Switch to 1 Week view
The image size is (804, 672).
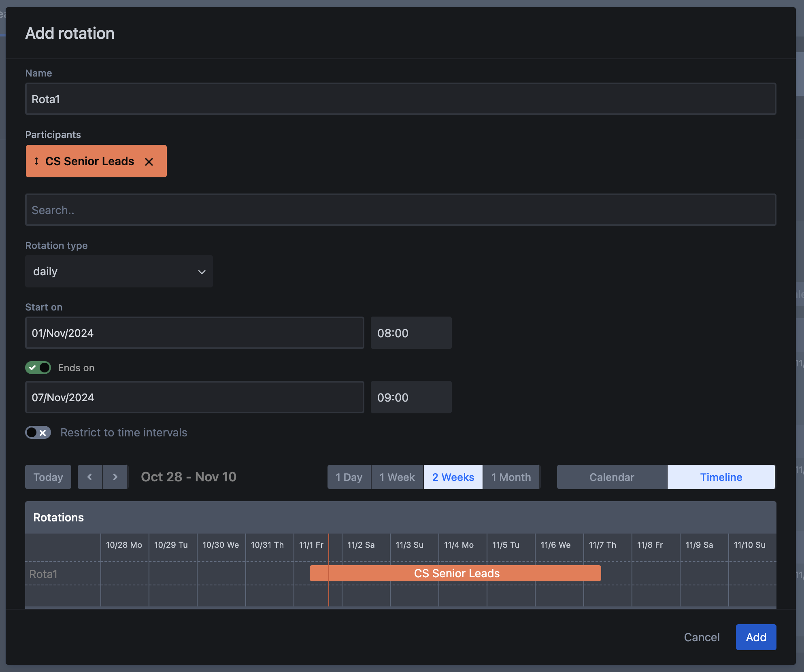click(397, 477)
